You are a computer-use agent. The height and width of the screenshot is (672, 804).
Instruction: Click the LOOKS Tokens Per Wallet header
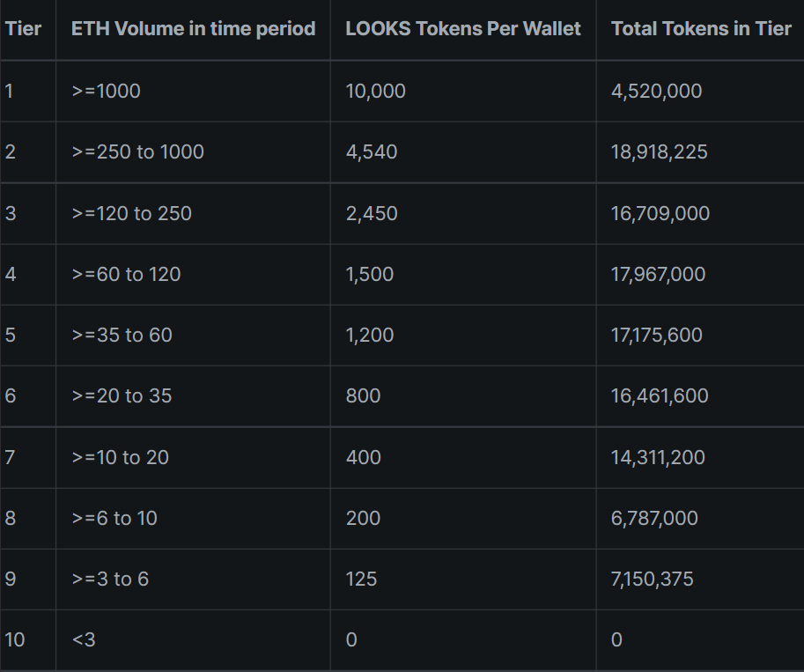coord(463,29)
